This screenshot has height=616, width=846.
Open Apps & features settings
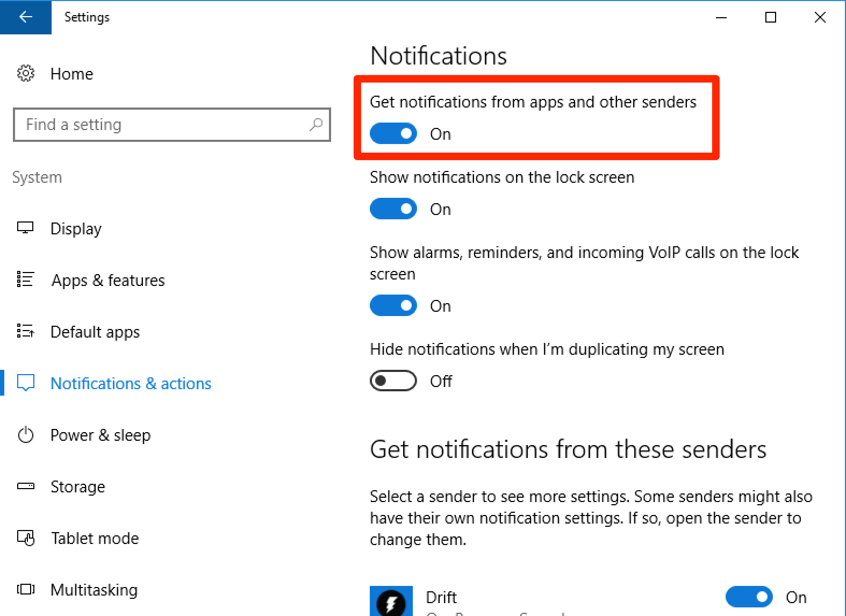click(x=108, y=280)
